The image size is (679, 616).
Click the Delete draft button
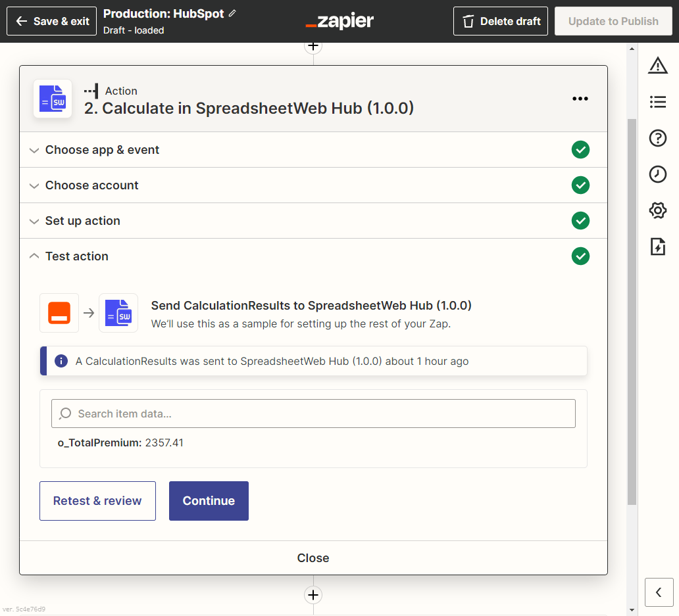point(501,21)
